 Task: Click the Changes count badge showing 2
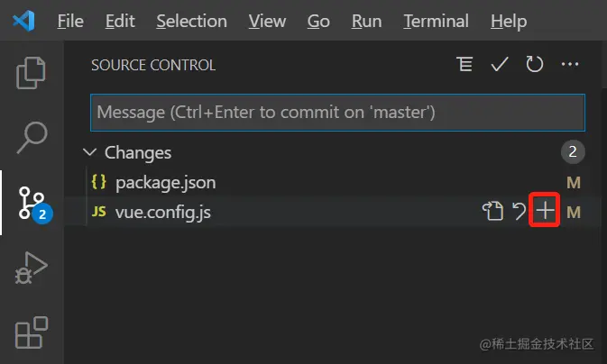[573, 151]
